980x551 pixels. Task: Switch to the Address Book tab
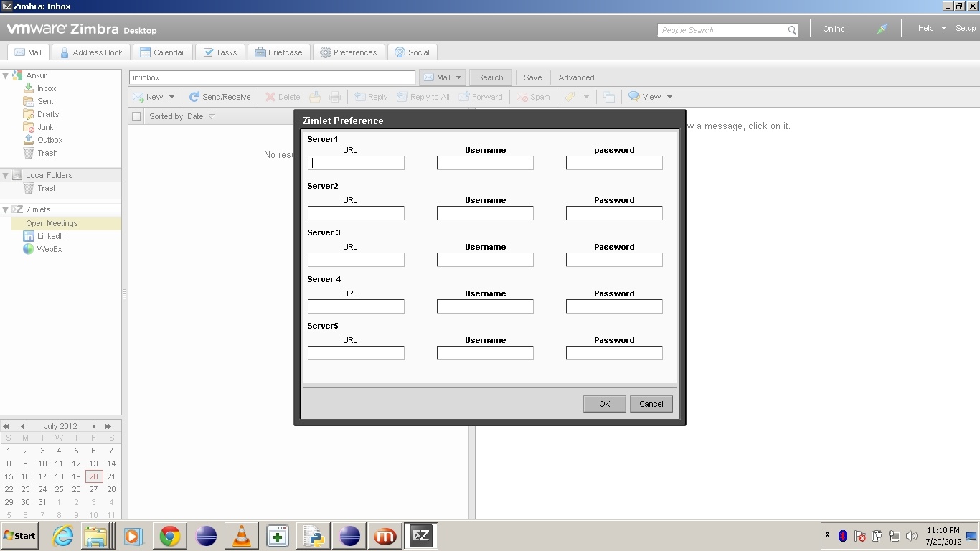tap(90, 52)
